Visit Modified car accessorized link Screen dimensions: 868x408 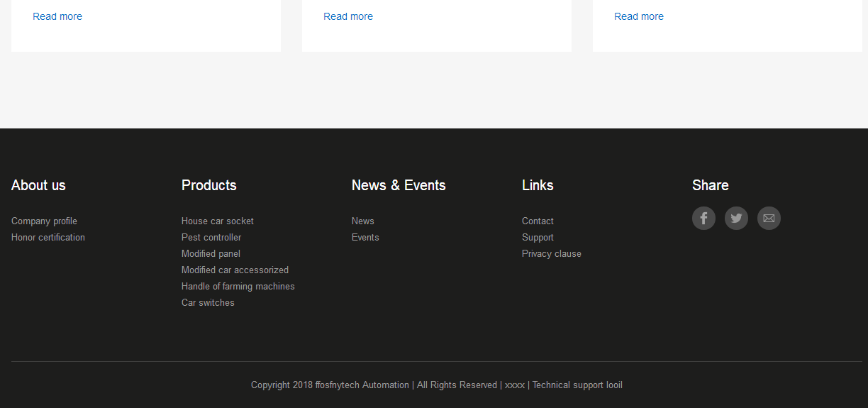pos(235,270)
